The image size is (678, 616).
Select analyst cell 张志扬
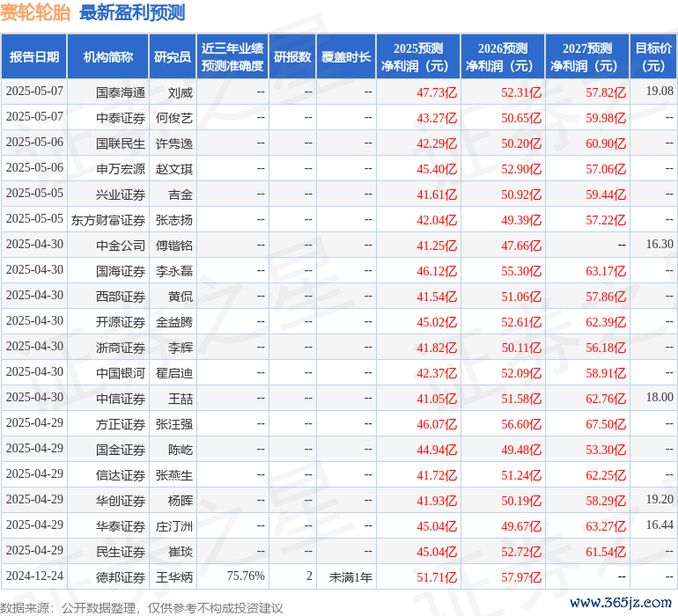click(x=174, y=220)
